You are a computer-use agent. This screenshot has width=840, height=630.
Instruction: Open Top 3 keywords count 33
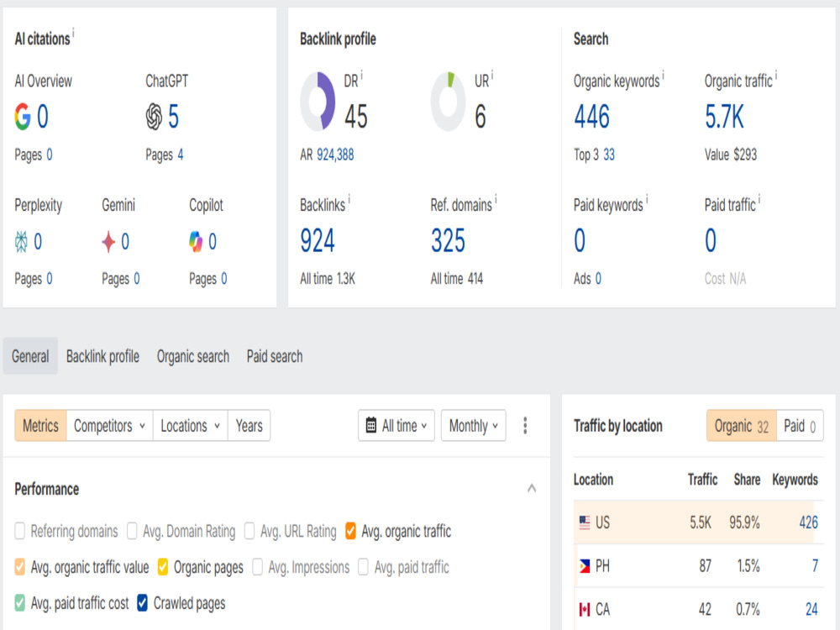point(609,155)
